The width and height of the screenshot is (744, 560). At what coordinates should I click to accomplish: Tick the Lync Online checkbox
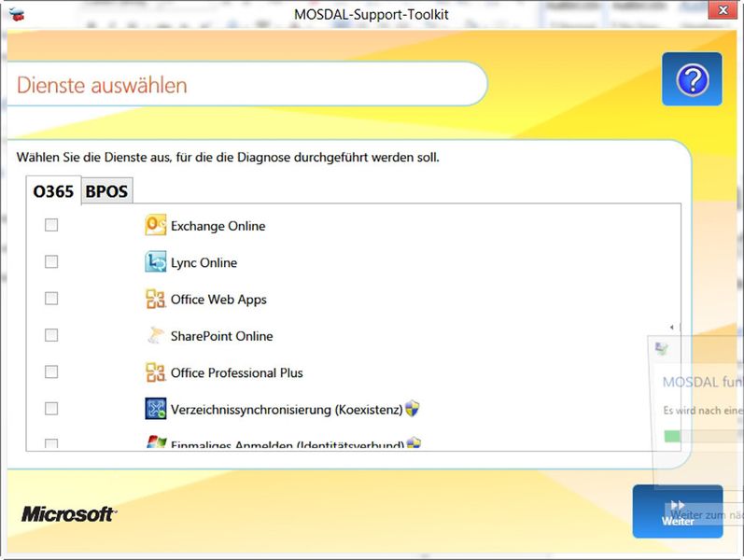pyautogui.click(x=51, y=261)
